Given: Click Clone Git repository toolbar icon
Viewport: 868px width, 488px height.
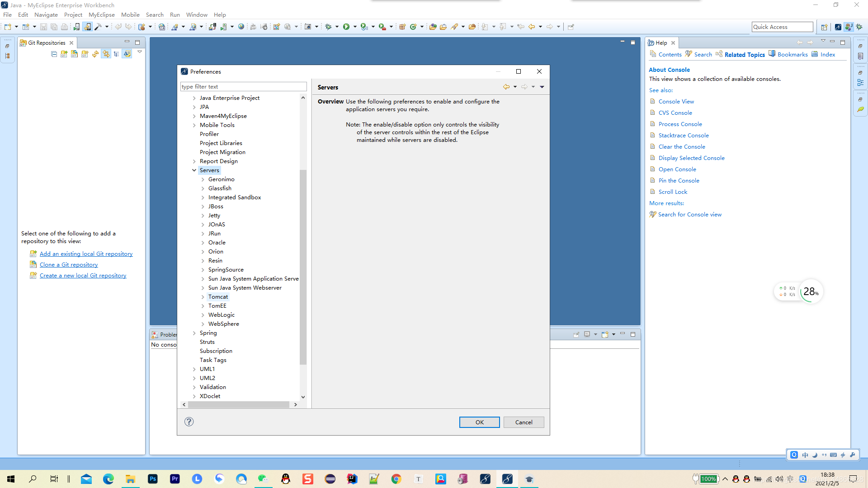Looking at the screenshot, I should [x=75, y=54].
